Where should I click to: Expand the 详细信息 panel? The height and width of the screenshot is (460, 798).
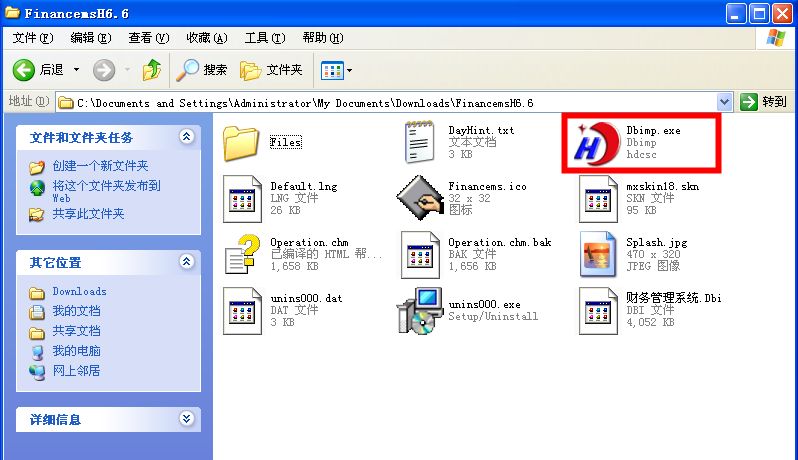pyautogui.click(x=186, y=419)
